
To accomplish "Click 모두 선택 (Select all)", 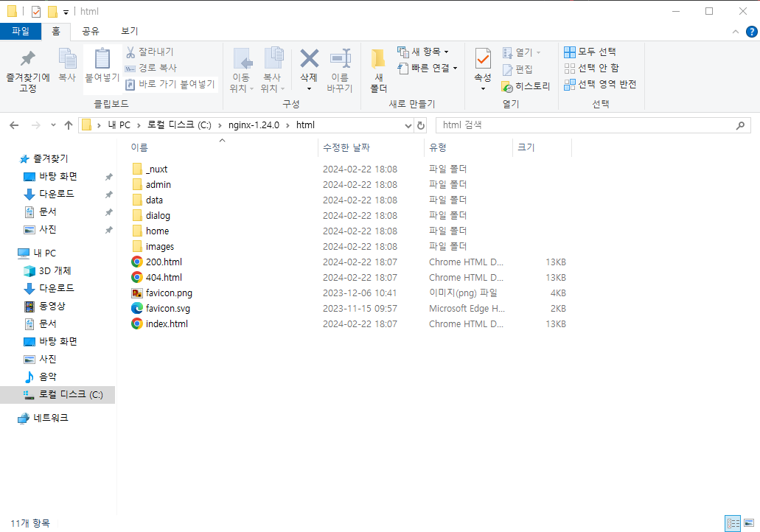I will tap(590, 52).
